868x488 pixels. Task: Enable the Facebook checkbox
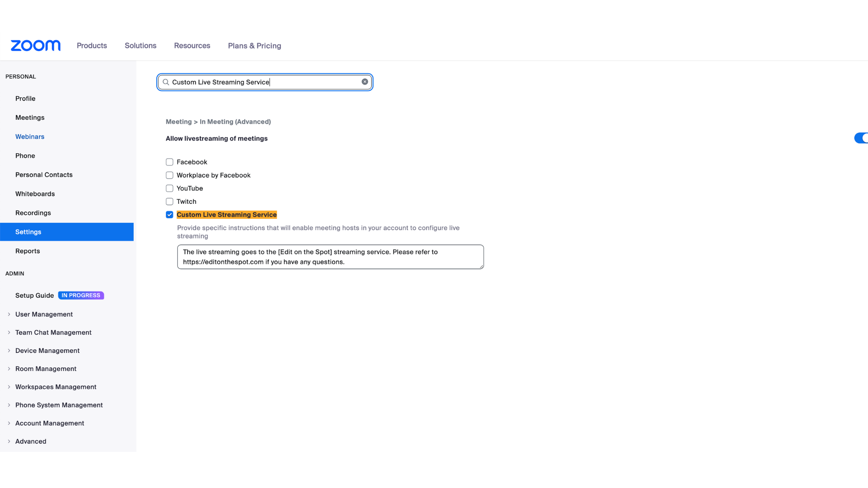(170, 162)
